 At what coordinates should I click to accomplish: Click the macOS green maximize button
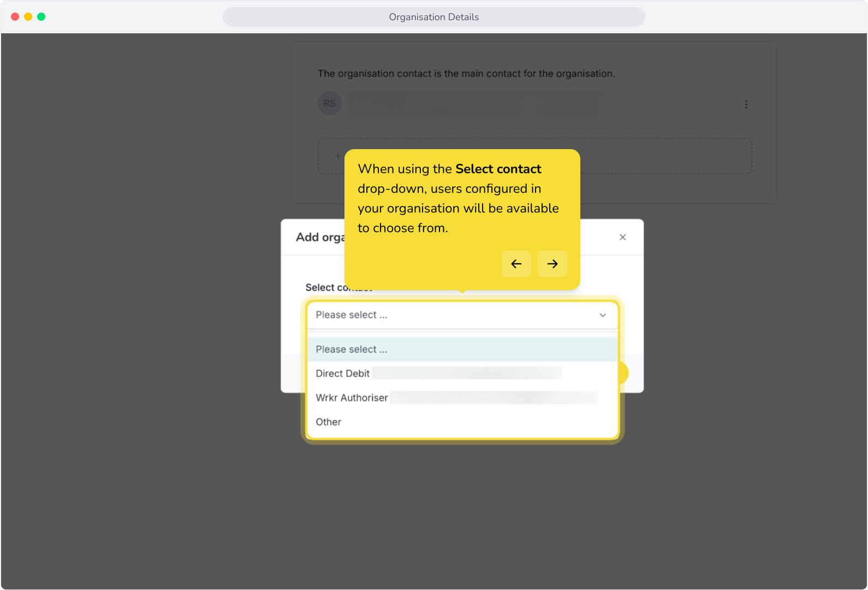[x=41, y=17]
